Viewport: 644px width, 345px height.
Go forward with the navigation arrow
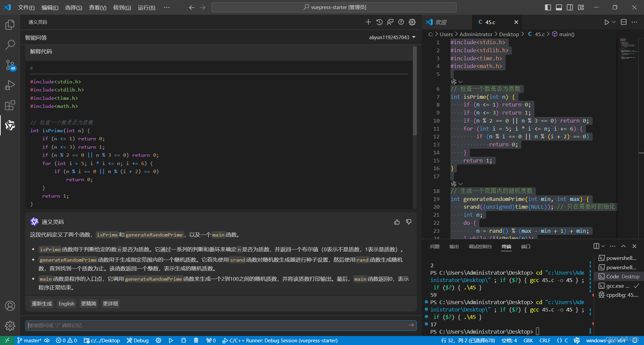coord(203,7)
